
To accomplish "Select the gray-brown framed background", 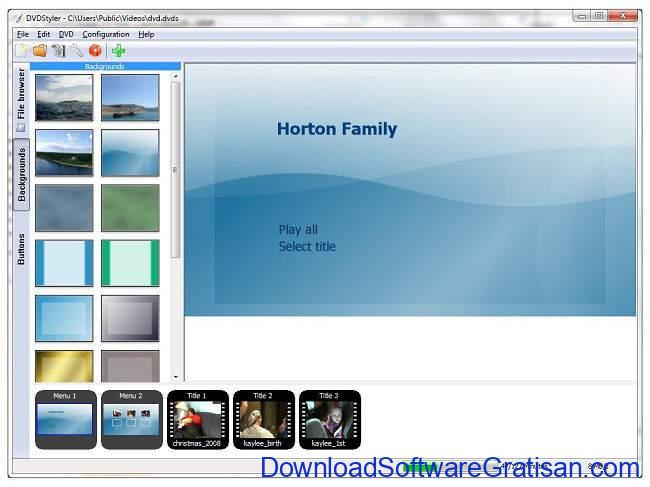I will pyautogui.click(x=130, y=366).
